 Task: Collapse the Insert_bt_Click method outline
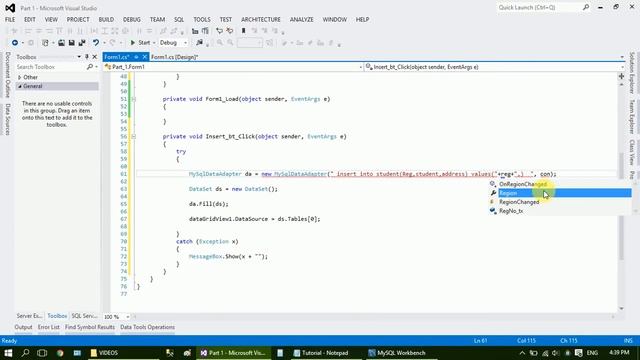point(133,136)
